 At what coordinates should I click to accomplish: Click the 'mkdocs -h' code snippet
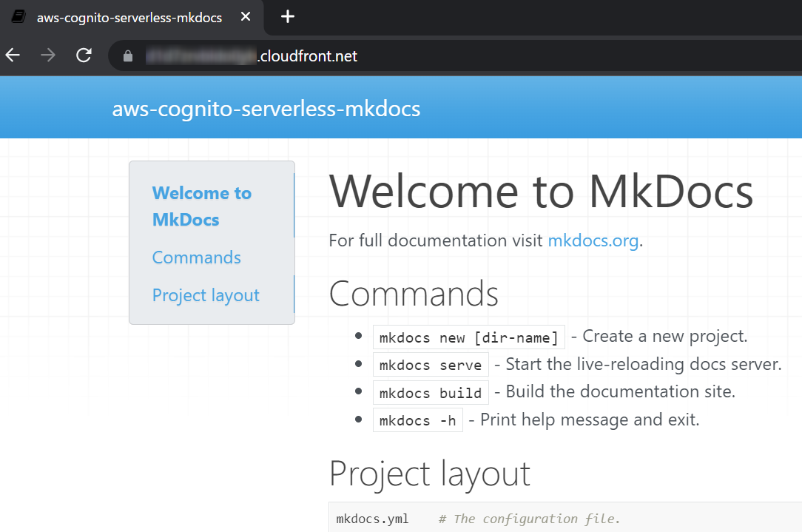tap(418, 420)
